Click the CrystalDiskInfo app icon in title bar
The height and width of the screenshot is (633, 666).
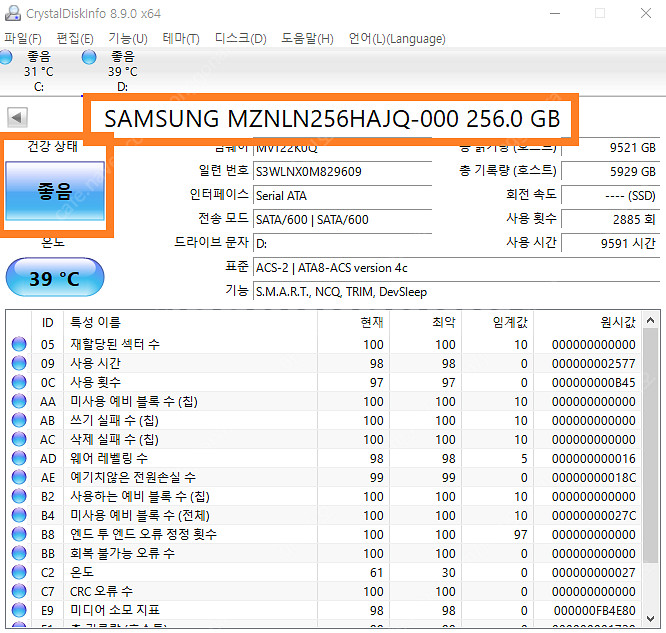click(x=13, y=13)
